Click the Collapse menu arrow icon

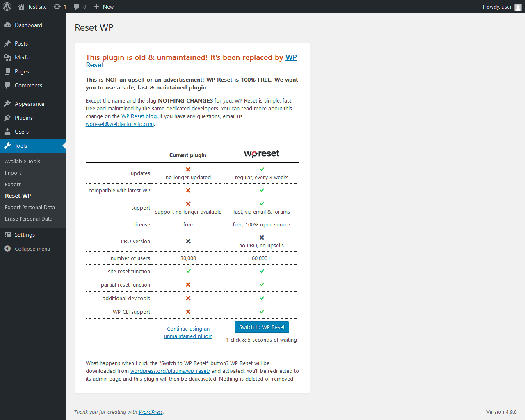(7, 249)
